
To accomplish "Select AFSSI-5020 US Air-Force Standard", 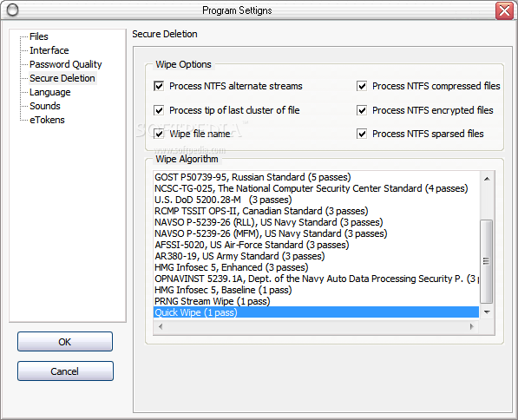I will tap(316, 245).
